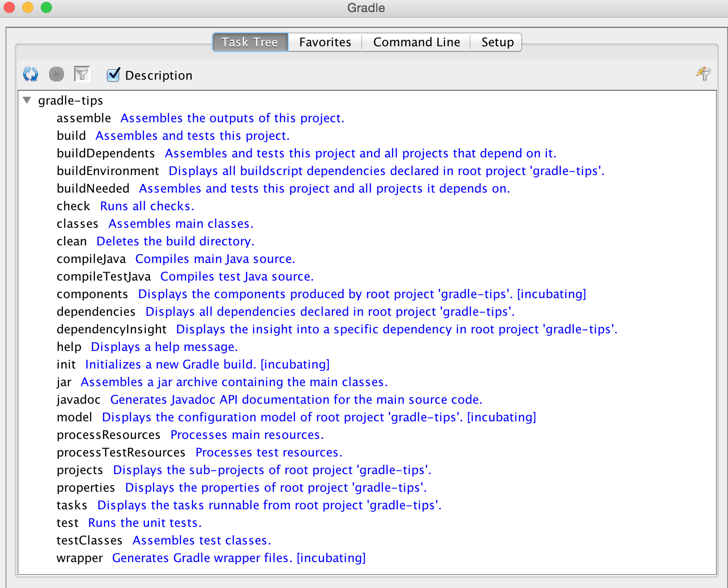Select the dependencyInsight task

click(x=337, y=329)
